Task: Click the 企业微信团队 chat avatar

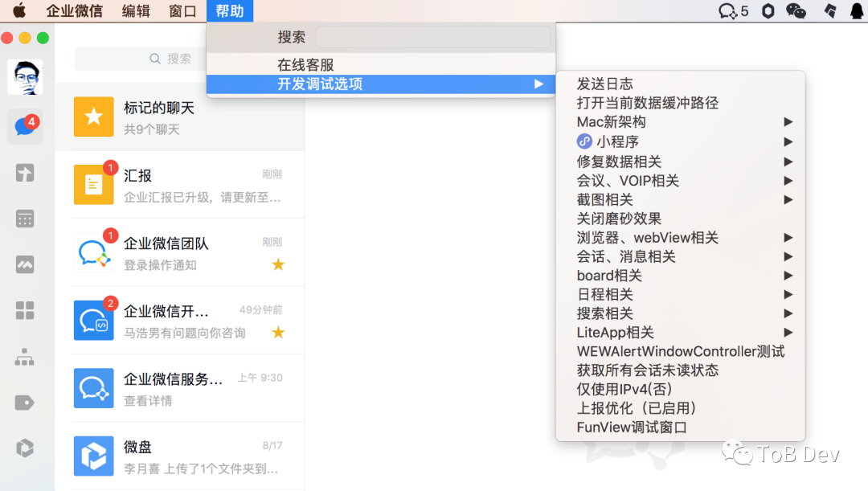Action: [x=93, y=252]
